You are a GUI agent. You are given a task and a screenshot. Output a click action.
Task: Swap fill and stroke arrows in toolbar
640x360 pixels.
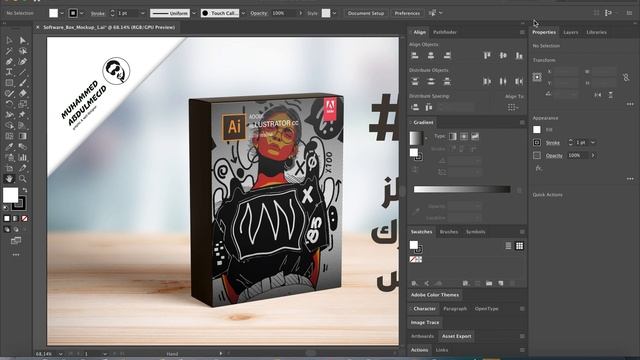[x=24, y=190]
